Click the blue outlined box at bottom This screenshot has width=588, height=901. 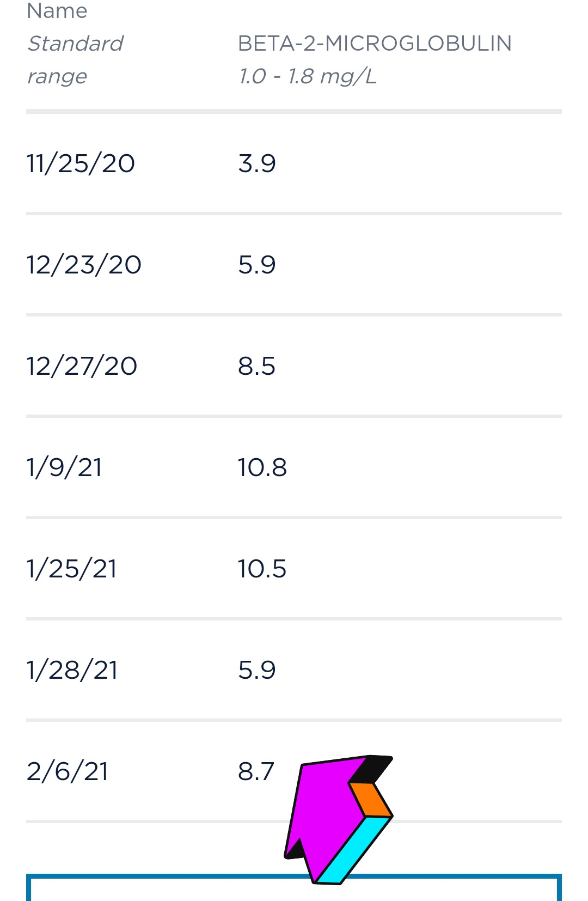tap(163, 889)
